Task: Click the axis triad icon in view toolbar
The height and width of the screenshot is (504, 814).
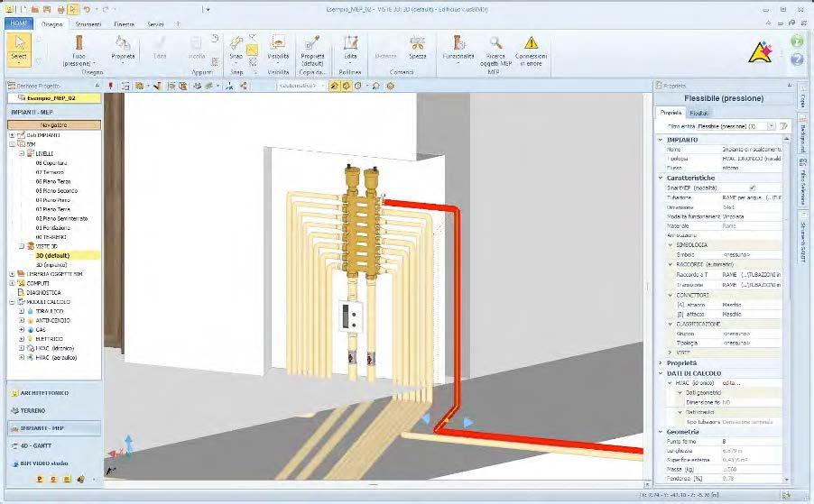Action: coord(229,86)
